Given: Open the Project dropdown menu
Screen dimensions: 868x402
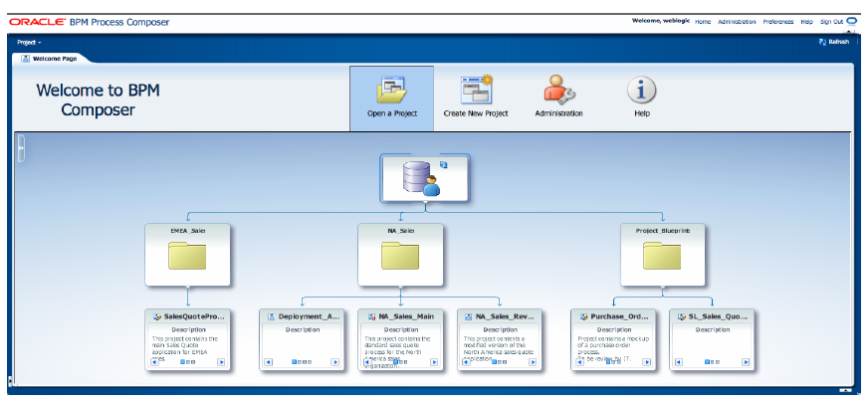Looking at the screenshot, I should [29, 42].
